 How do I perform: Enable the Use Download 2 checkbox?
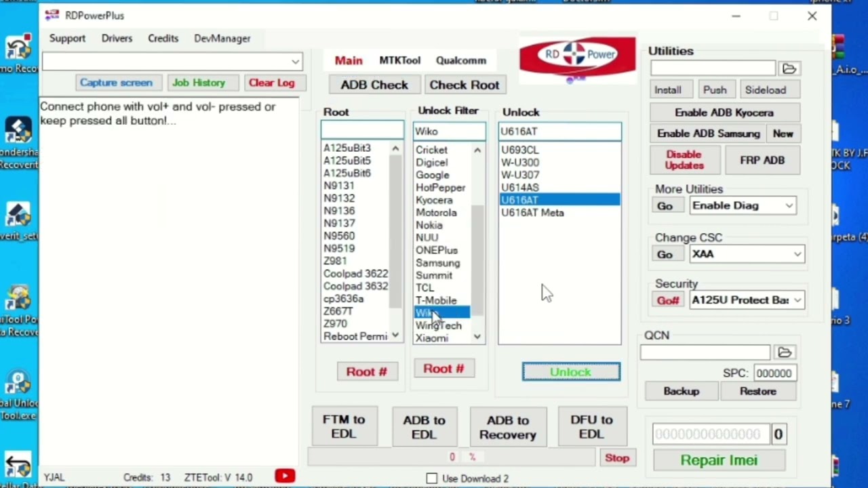click(x=432, y=479)
